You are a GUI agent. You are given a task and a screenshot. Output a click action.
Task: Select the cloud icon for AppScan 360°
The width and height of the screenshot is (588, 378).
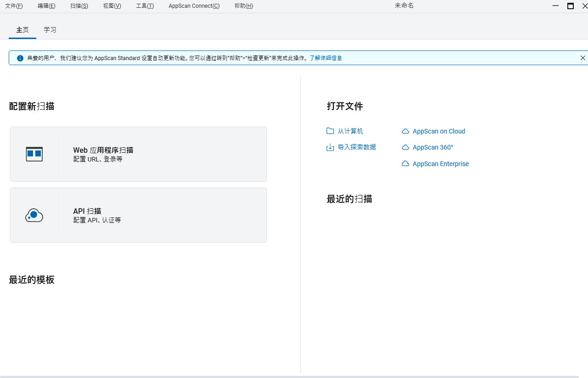coord(405,147)
